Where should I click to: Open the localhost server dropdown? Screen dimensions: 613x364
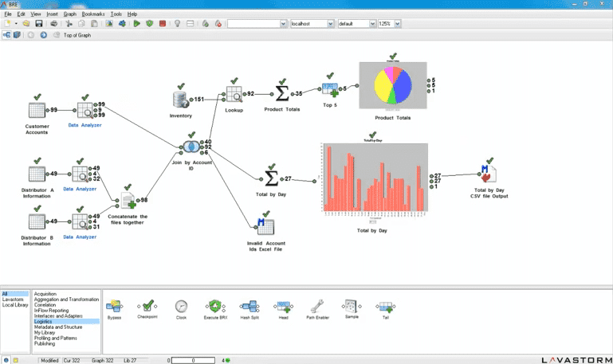click(330, 24)
